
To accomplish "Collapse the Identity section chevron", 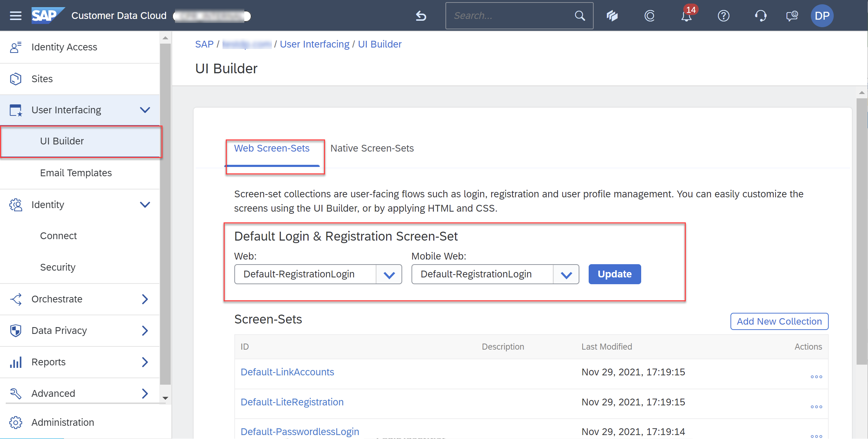I will (x=145, y=205).
